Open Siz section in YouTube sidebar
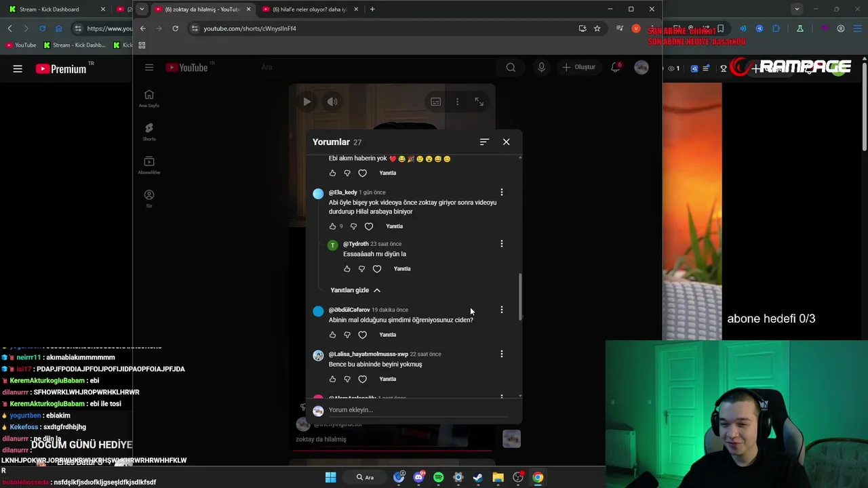 [149, 198]
